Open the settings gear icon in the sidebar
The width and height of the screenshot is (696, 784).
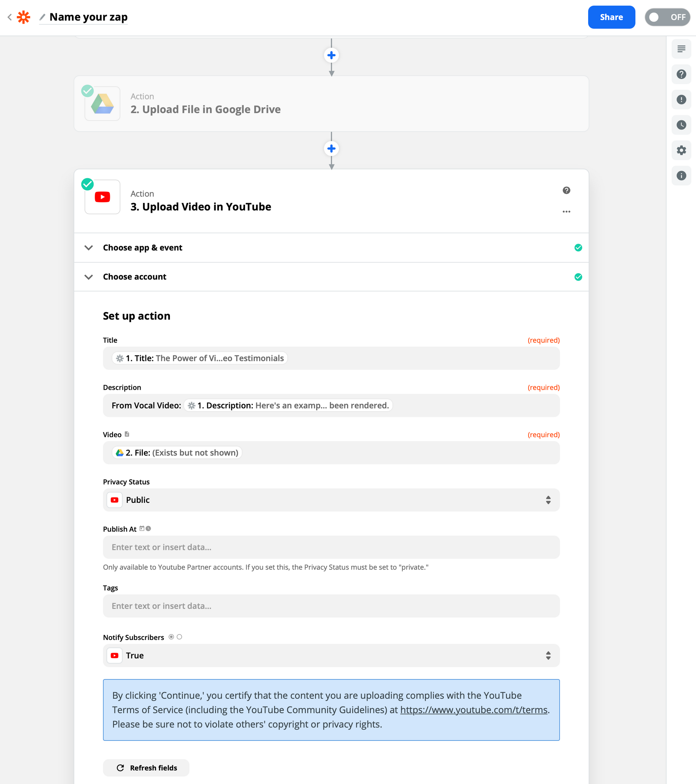[x=681, y=150]
